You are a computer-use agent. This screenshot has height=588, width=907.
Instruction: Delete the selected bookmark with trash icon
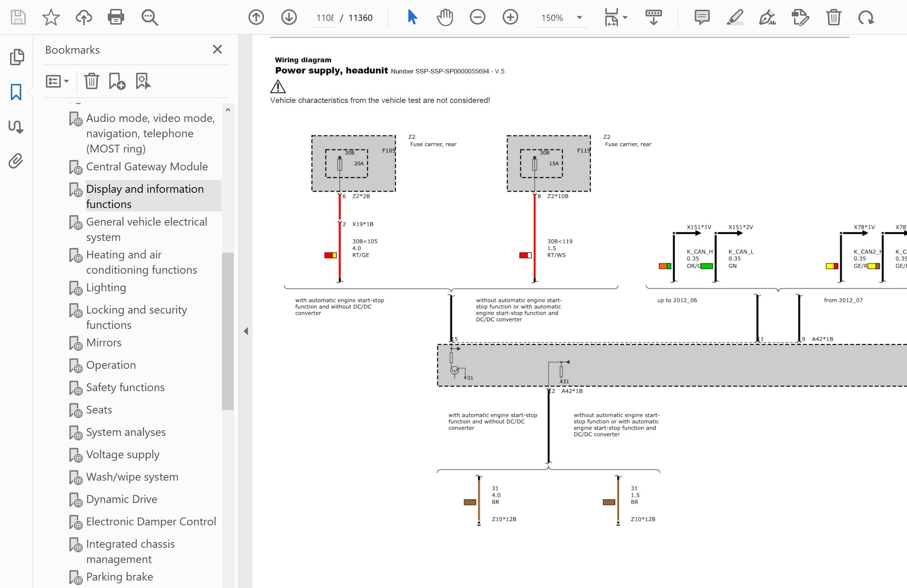click(x=91, y=81)
